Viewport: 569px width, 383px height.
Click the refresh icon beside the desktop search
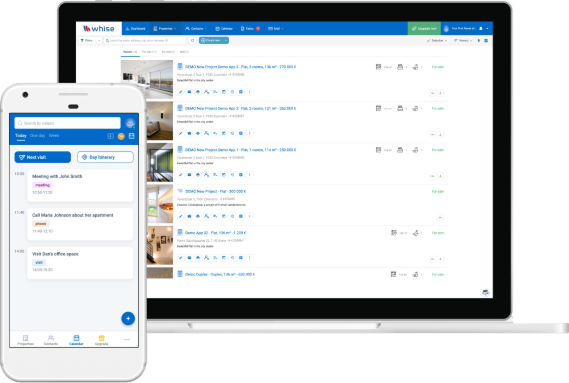click(x=192, y=40)
